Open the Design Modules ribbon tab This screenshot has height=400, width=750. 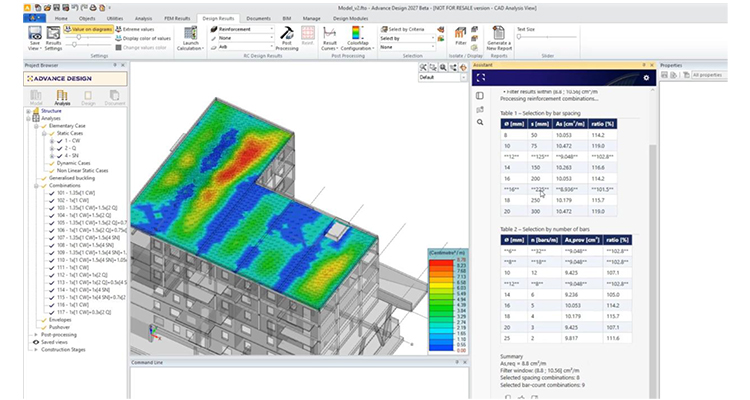tap(351, 18)
